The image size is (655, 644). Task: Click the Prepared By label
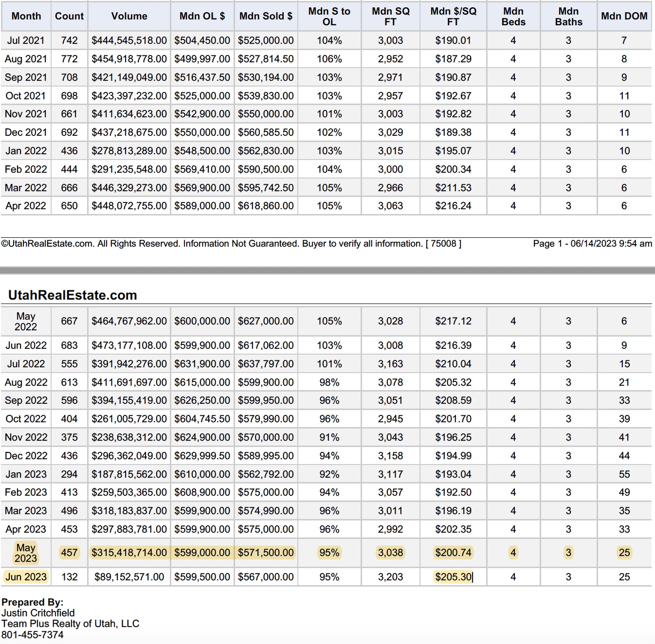(32, 602)
